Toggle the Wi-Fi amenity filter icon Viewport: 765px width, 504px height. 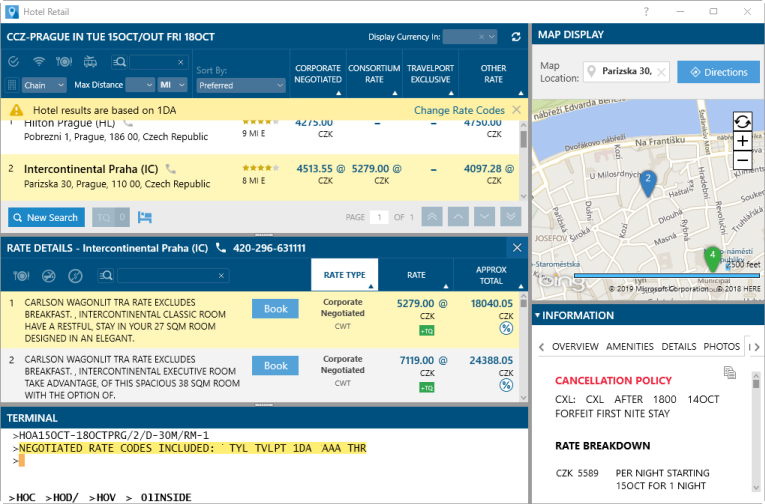pyautogui.click(x=37, y=62)
